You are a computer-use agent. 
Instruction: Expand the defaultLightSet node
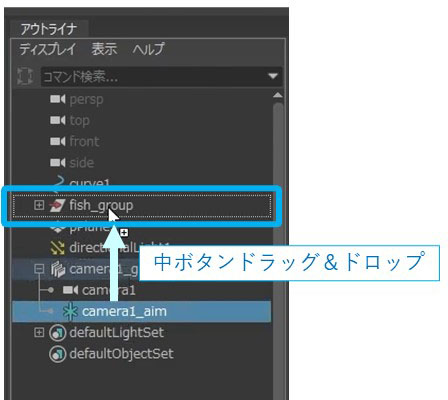pos(39,333)
